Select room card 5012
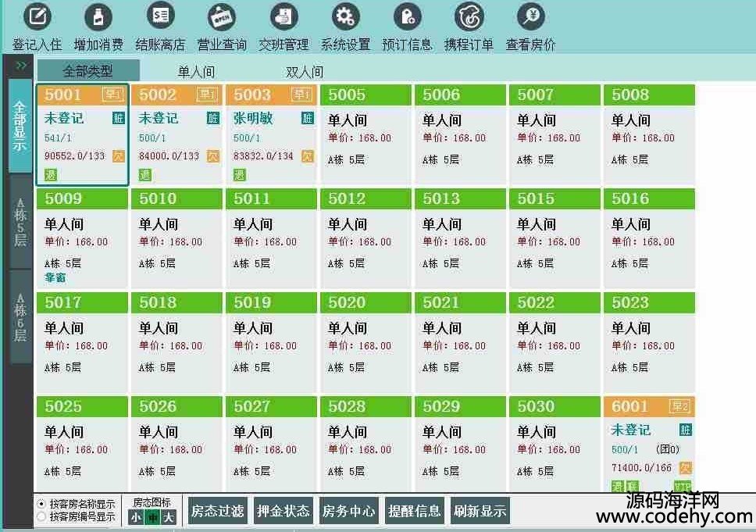Screen dimensions: 756x532 (366, 238)
